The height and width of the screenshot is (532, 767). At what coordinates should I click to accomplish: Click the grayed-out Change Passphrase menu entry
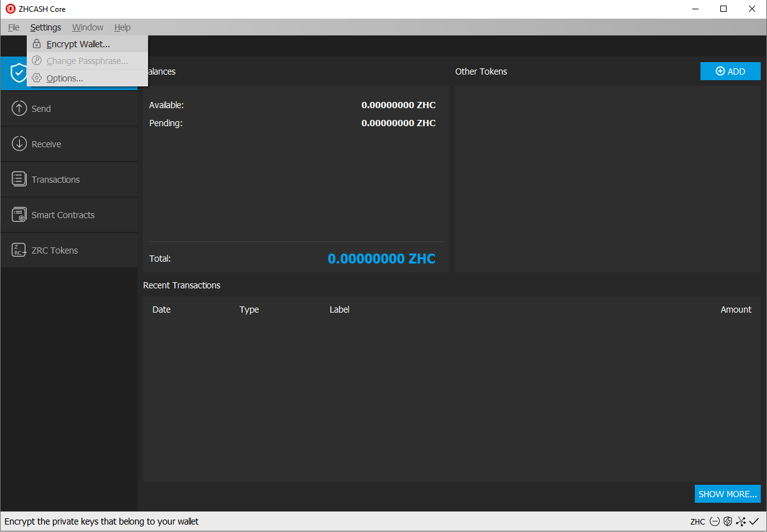87,61
